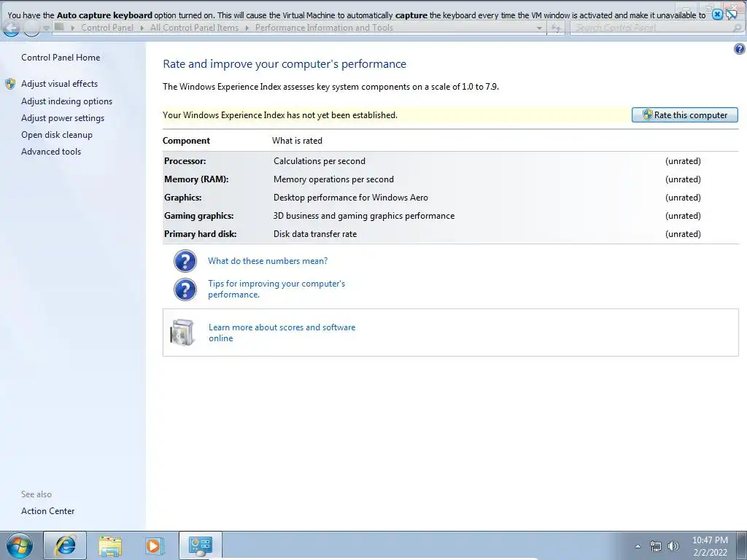Open Adjust power settings

(x=63, y=118)
